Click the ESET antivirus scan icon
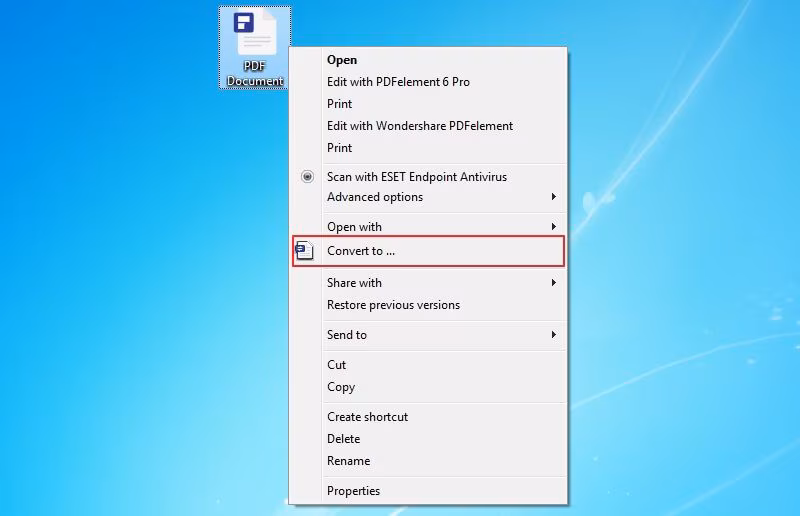Viewport: 800px width, 516px height. 307,177
